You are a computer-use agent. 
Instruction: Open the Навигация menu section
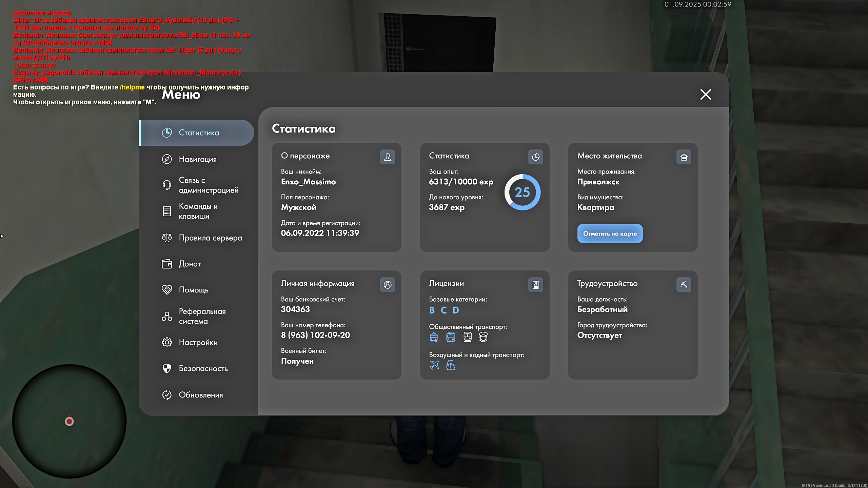[197, 159]
